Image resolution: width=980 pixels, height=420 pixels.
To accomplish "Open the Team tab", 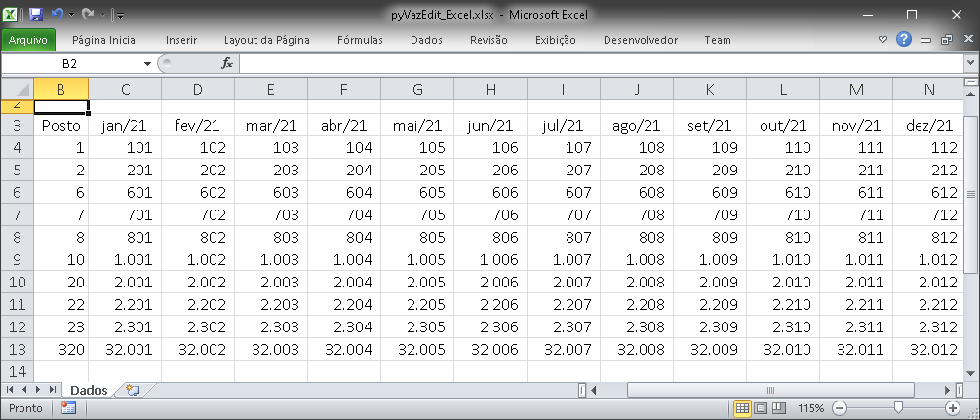I will pos(718,40).
